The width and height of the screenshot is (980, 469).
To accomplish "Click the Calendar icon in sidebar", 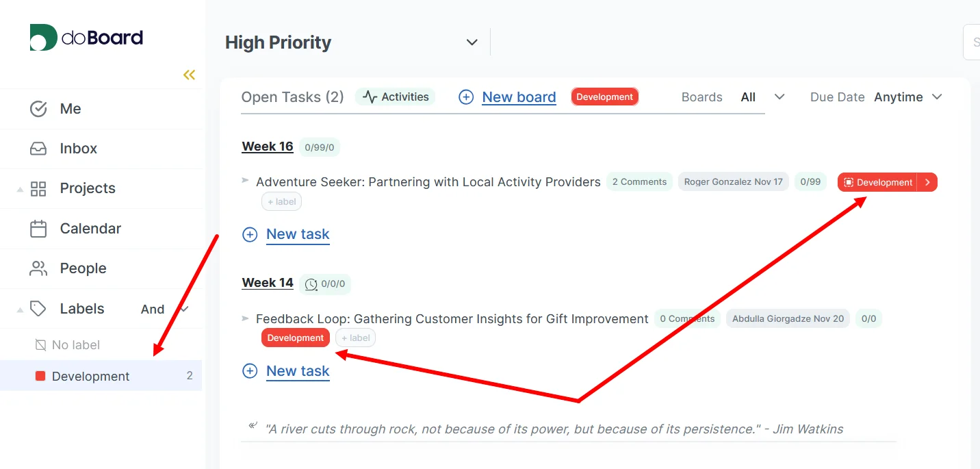I will [x=38, y=229].
